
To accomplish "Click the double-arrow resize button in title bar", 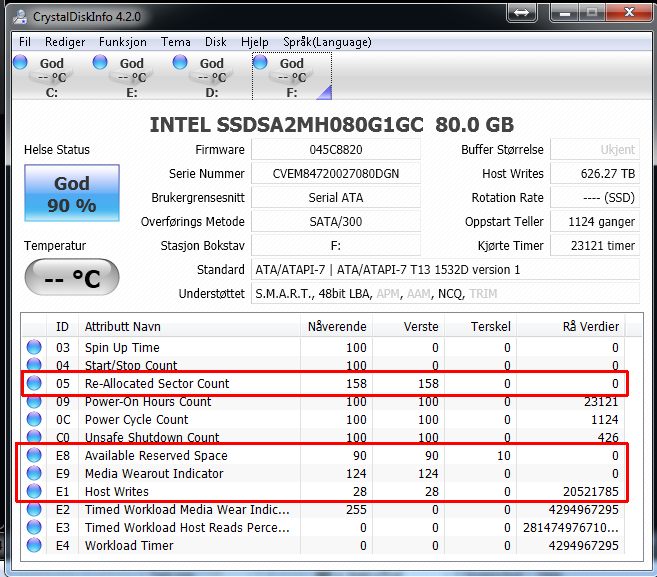I will tap(522, 13).
